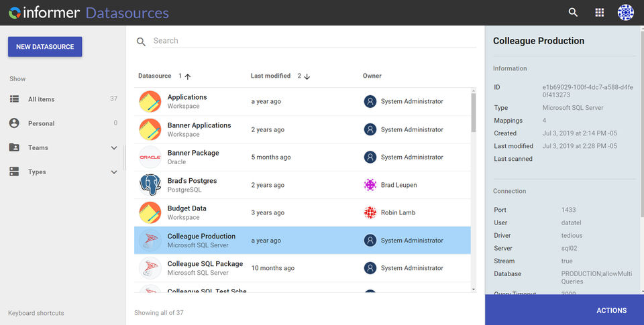Open the user profile avatar menu

pyautogui.click(x=626, y=13)
